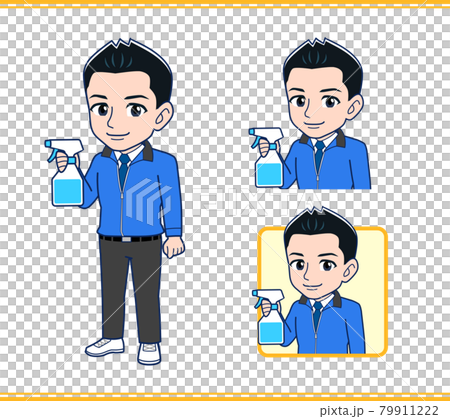The image size is (450, 419).
Task: Click the full-body man's spray bottle
Action: click(x=66, y=173)
